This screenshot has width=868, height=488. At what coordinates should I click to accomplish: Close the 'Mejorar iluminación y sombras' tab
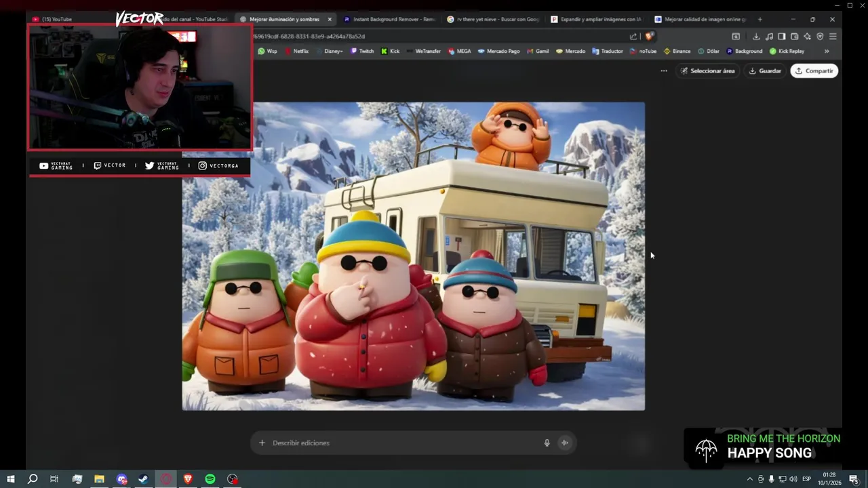point(330,19)
